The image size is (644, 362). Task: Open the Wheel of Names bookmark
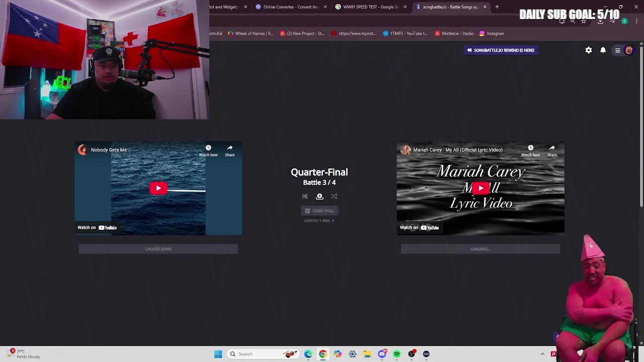click(x=251, y=34)
